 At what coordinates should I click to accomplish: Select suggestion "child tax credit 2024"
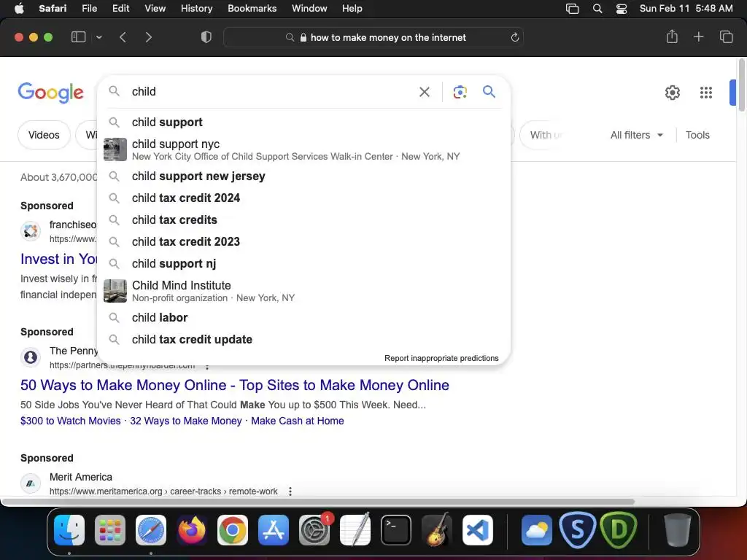click(303, 198)
